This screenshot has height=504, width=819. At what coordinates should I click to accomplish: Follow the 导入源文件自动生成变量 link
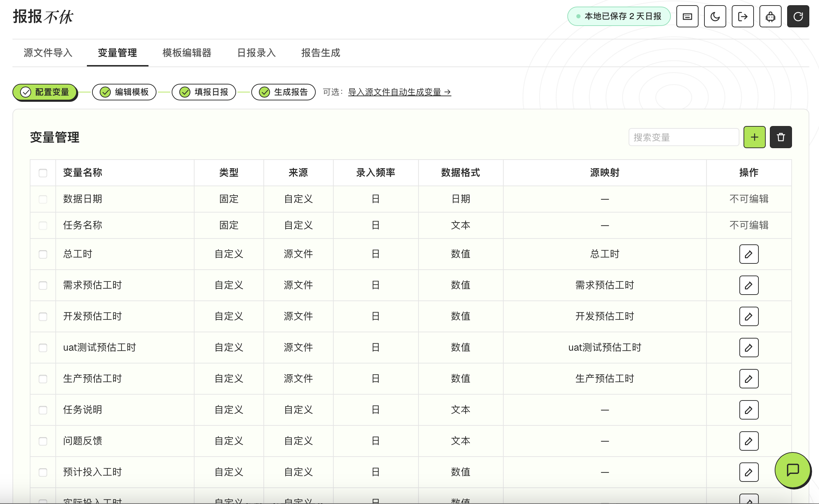[x=399, y=92]
